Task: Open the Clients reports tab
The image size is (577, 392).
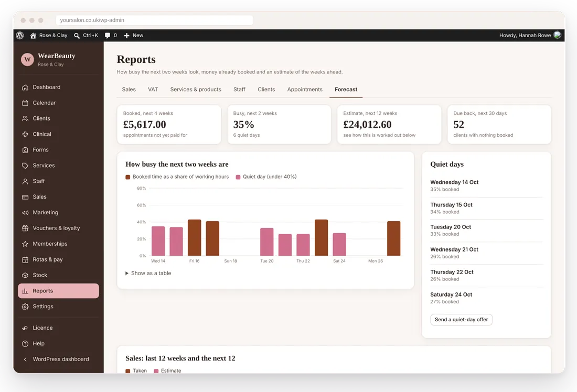Action: point(266,90)
